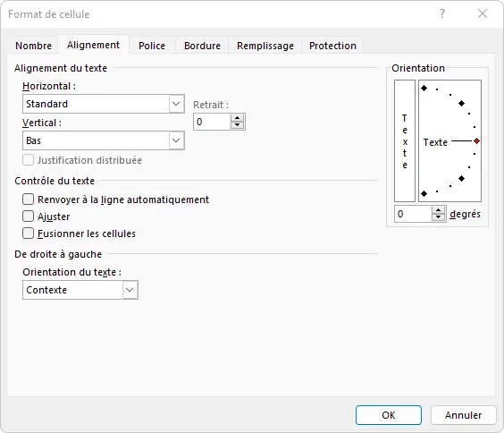Select the vertical Texte orientation box
504x433 pixels.
coord(405,140)
